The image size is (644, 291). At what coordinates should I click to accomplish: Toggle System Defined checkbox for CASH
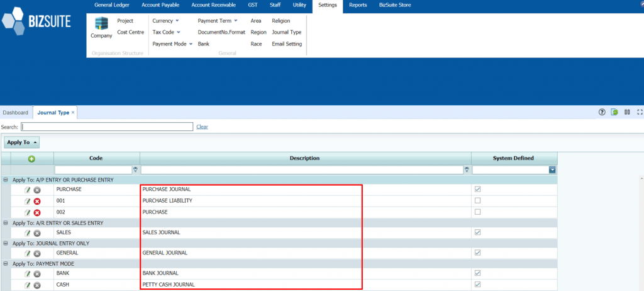477,284
